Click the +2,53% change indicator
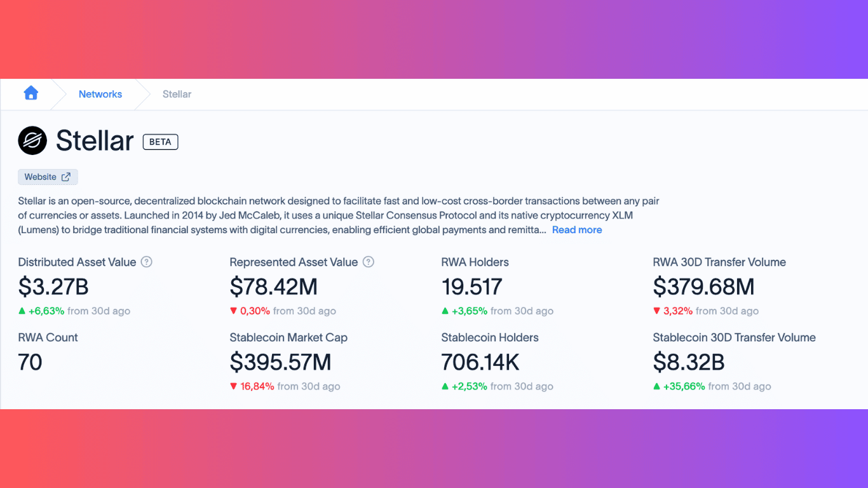Image resolution: width=868 pixels, height=488 pixels. (x=465, y=386)
